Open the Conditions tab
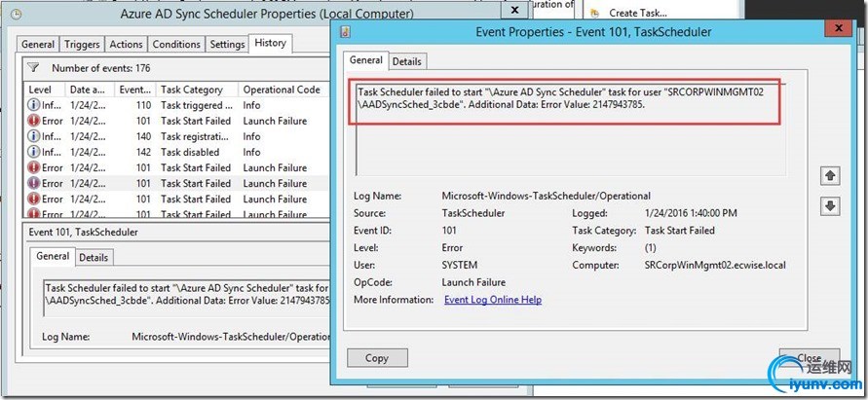Screen dimensions: 868x400 pos(176,44)
